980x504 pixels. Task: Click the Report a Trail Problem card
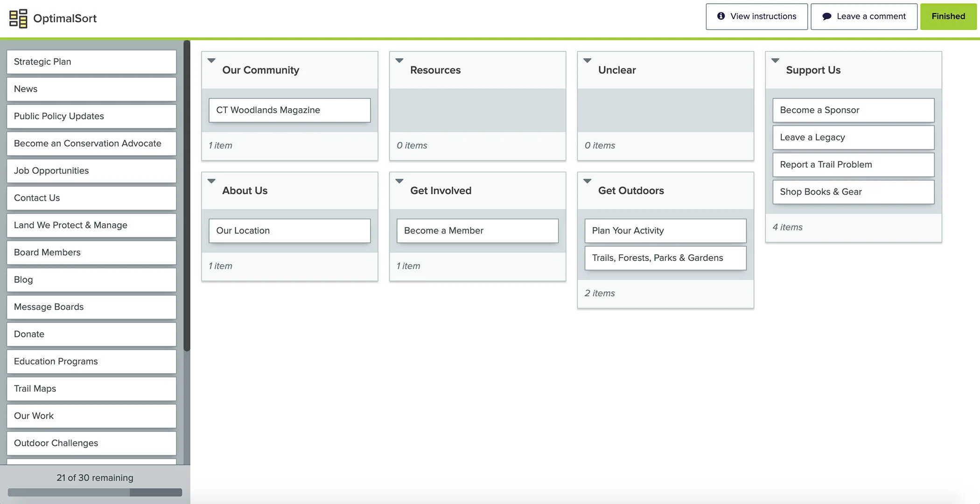tap(853, 165)
